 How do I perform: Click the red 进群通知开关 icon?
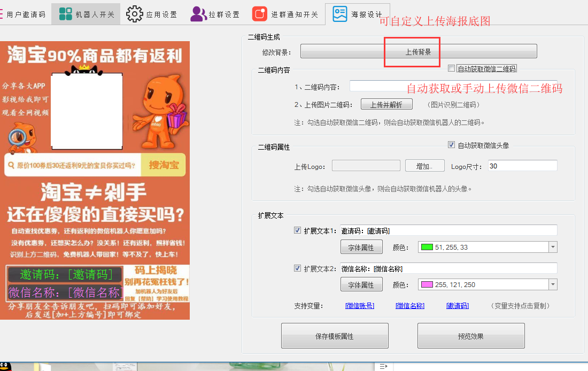click(x=259, y=14)
